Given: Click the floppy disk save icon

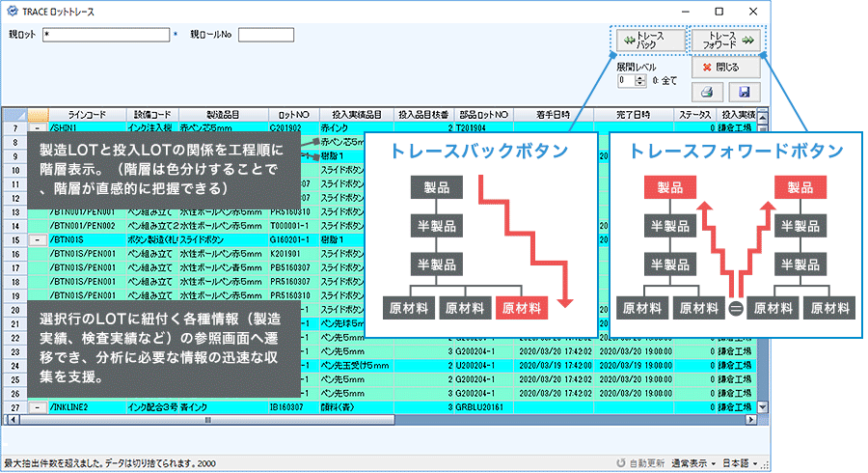Looking at the screenshot, I should tap(744, 93).
